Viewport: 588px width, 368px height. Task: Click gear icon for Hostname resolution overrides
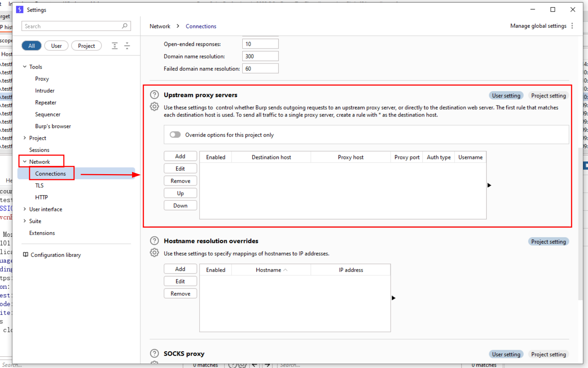click(154, 253)
